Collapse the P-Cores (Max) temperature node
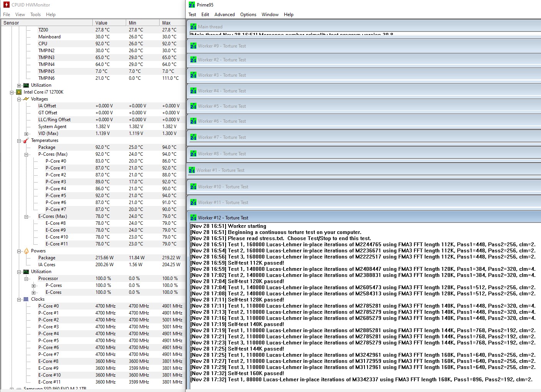This screenshot has height=392, width=541. click(26, 155)
